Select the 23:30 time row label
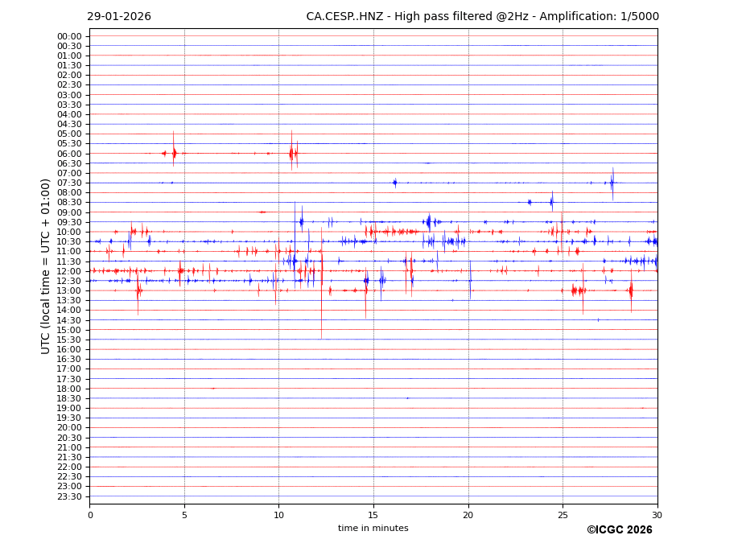 (x=69, y=496)
